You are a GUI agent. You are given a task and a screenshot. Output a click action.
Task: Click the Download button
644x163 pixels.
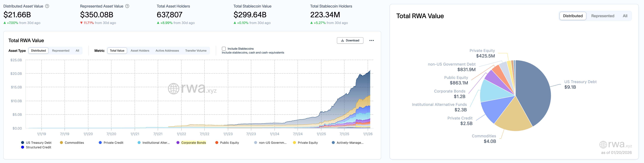click(x=350, y=40)
